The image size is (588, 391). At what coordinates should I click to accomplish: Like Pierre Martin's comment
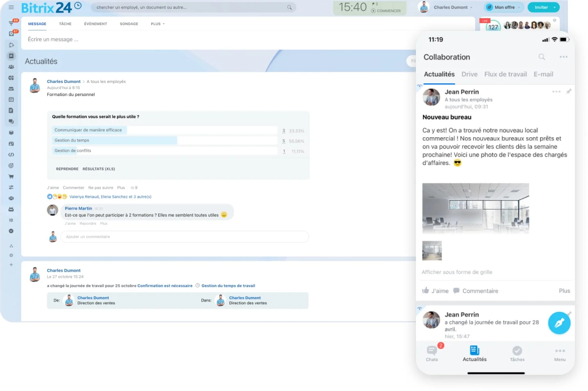(70, 223)
